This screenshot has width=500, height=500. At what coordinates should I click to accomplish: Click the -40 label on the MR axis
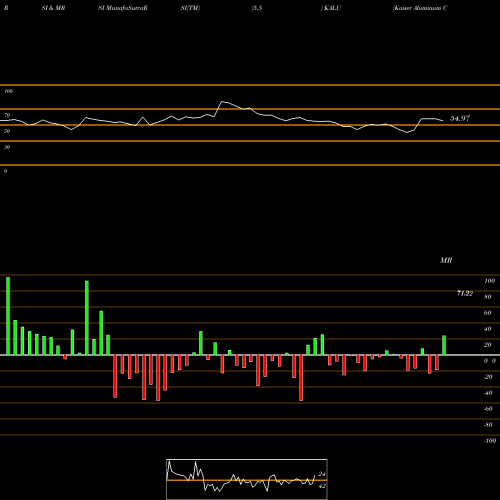pos(488,393)
